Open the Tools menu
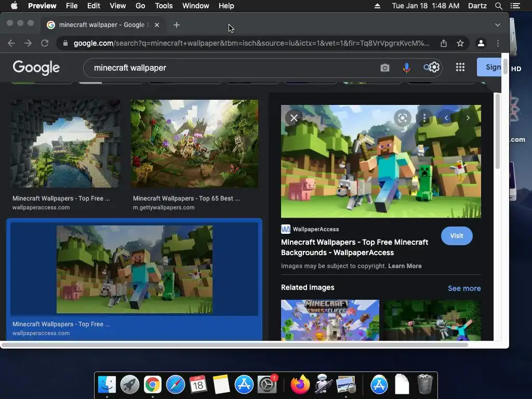 click(164, 6)
